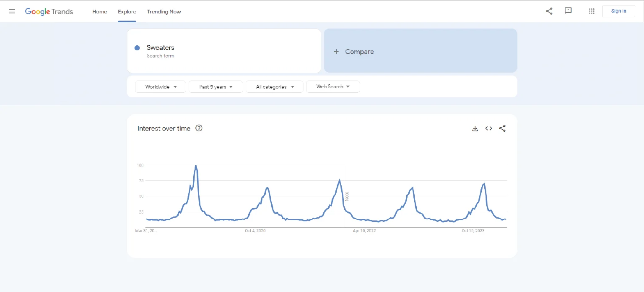The image size is (644, 292).
Task: Open the embed code icon for chart
Action: [x=488, y=128]
